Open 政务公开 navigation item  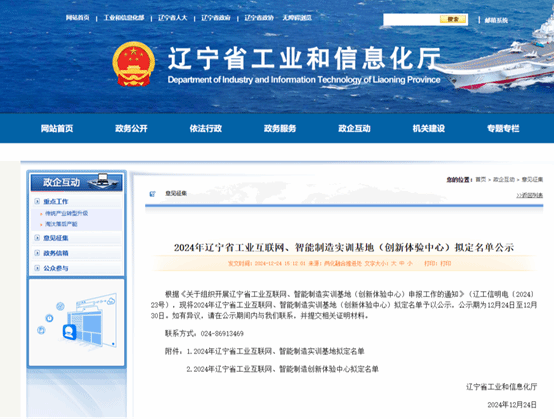(x=131, y=129)
